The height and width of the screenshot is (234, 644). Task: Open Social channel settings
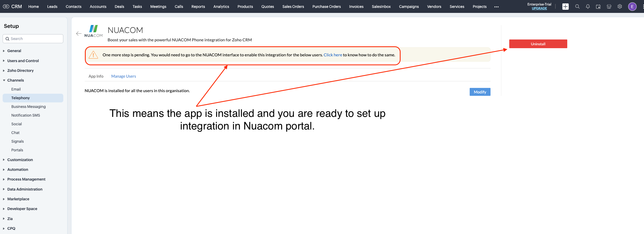(16, 124)
